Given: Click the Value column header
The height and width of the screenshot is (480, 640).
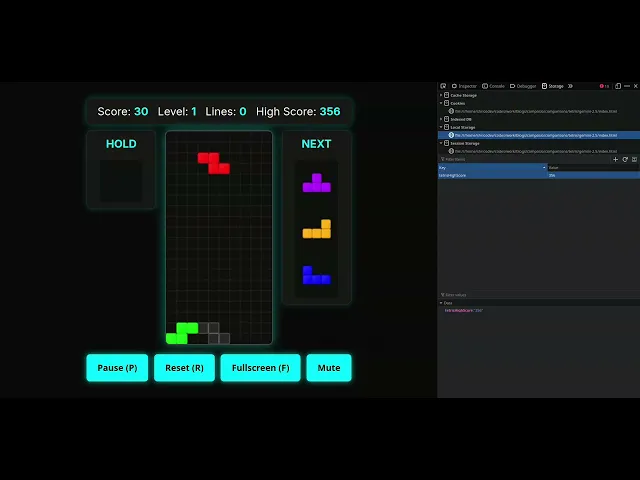Looking at the screenshot, I should tap(593, 167).
